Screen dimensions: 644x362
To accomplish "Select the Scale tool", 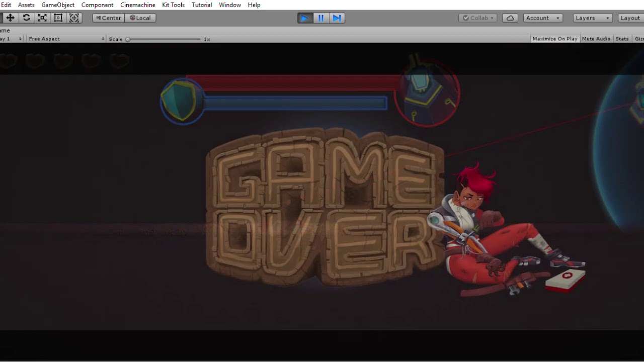I will click(x=42, y=18).
